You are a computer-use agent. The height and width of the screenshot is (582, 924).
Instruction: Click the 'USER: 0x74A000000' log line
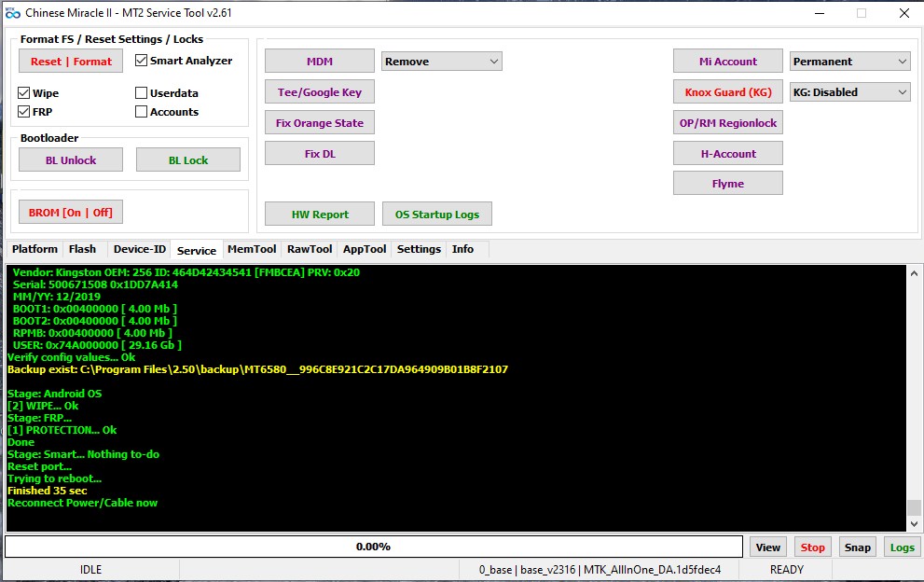tap(97, 345)
